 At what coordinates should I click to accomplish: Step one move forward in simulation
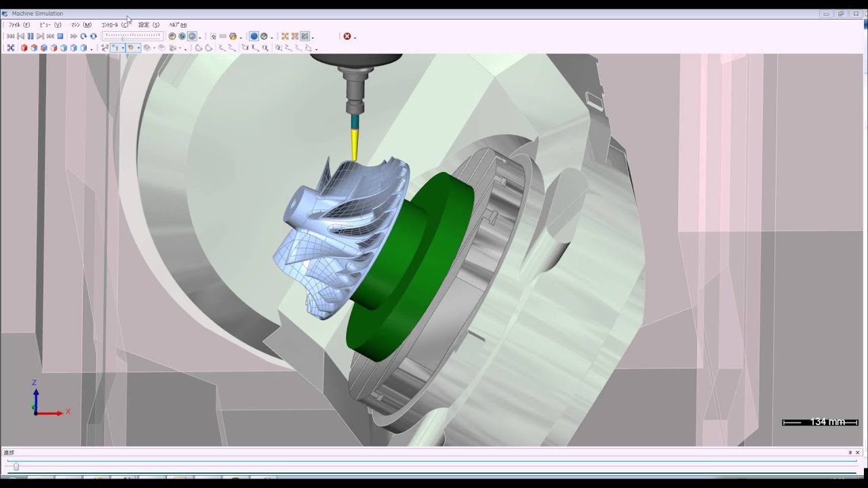[40, 37]
